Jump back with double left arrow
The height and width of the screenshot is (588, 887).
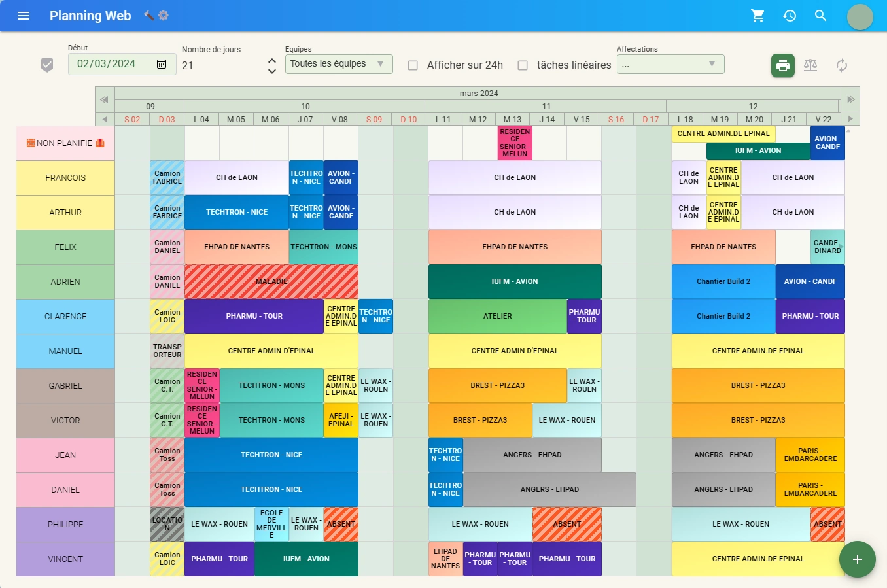coord(105,100)
